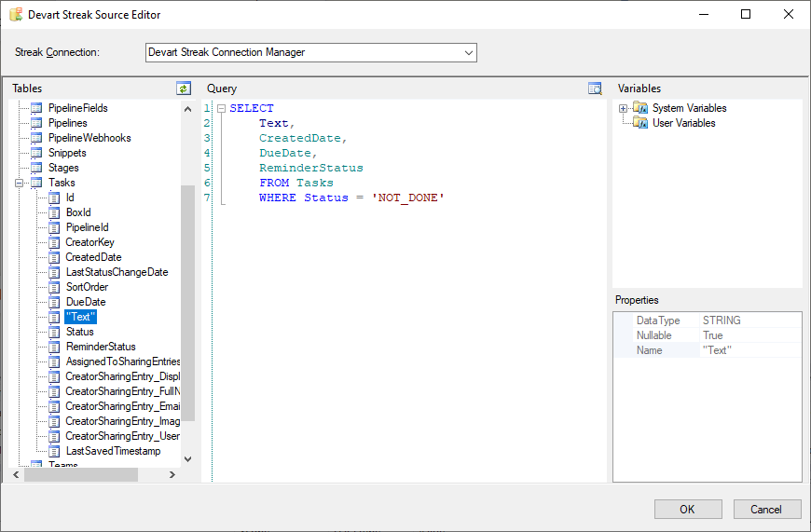
Task: Click the Pipelines table icon
Action: (x=36, y=123)
